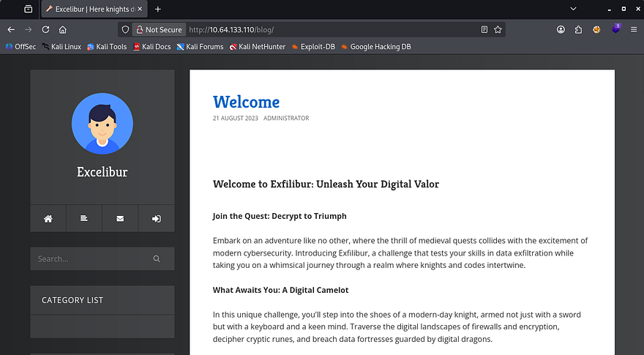Select the Excelibur browser tab
Image resolution: width=644 pixels, height=355 pixels.
point(91,10)
